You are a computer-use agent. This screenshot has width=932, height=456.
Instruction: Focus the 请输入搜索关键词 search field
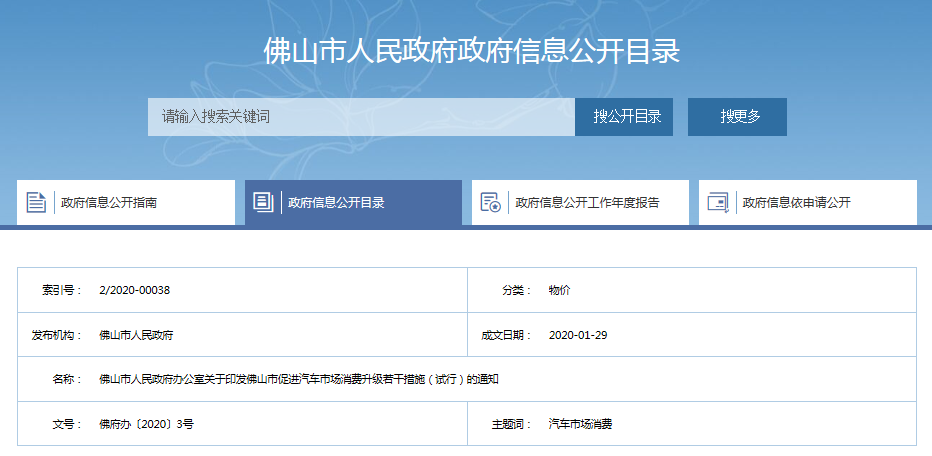click(361, 117)
